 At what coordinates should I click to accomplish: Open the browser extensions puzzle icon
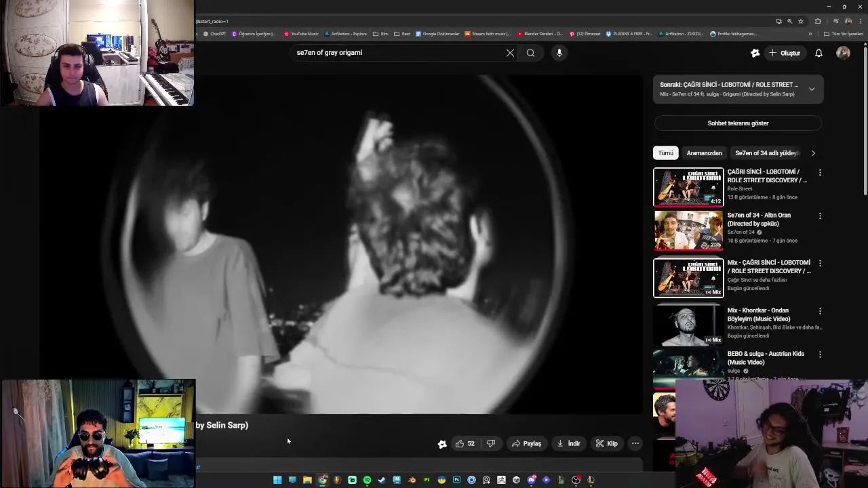pyautogui.click(x=818, y=21)
